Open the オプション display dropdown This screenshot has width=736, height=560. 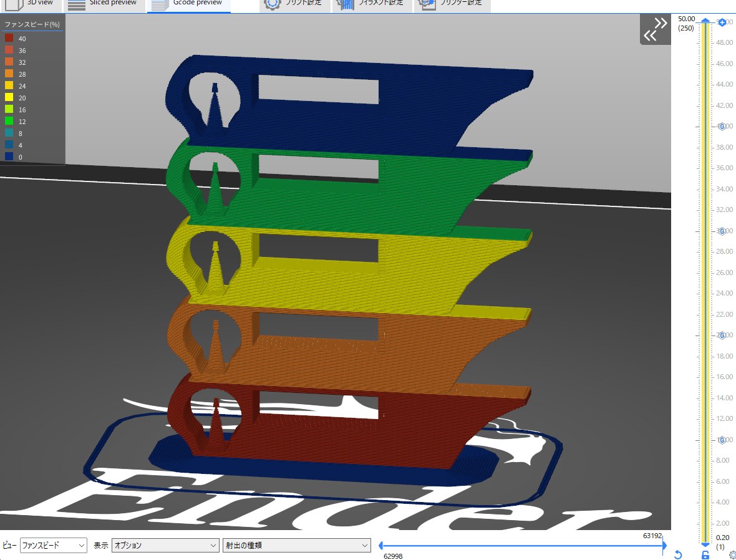point(165,545)
